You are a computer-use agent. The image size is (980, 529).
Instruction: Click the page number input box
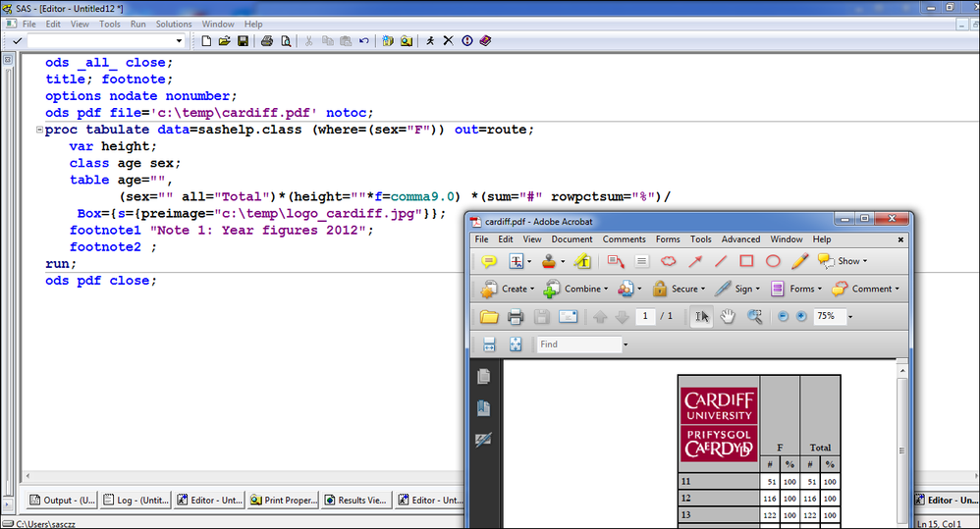[645, 316]
